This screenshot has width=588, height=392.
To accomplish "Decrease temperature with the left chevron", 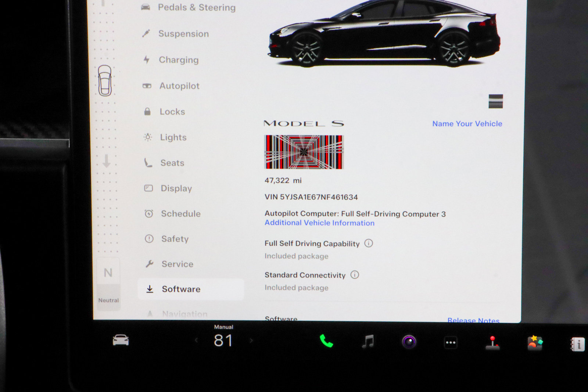I will (197, 341).
